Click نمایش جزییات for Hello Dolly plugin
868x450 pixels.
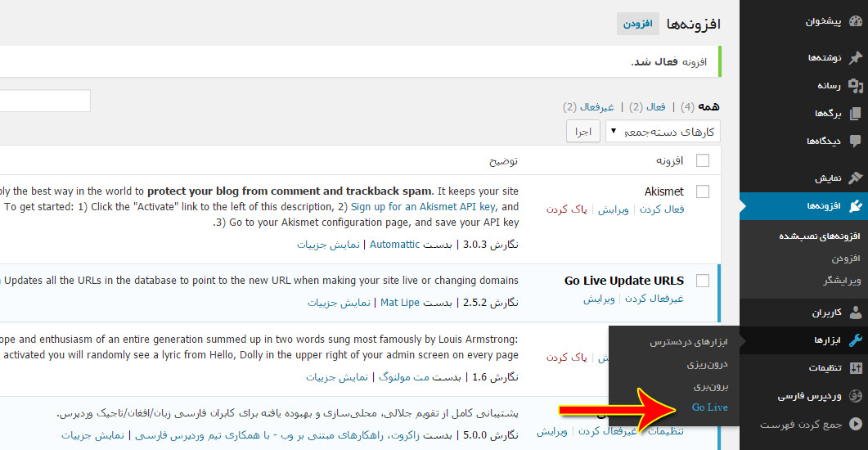337,377
